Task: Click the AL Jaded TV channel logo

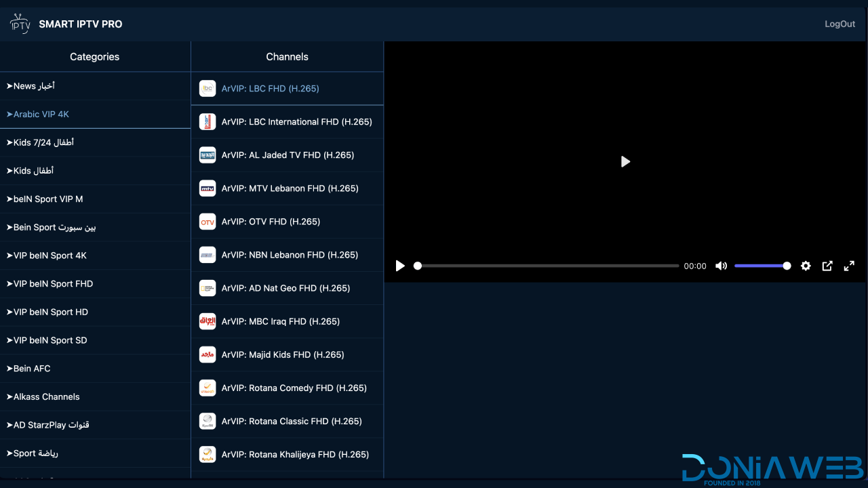Action: pyautogui.click(x=208, y=155)
